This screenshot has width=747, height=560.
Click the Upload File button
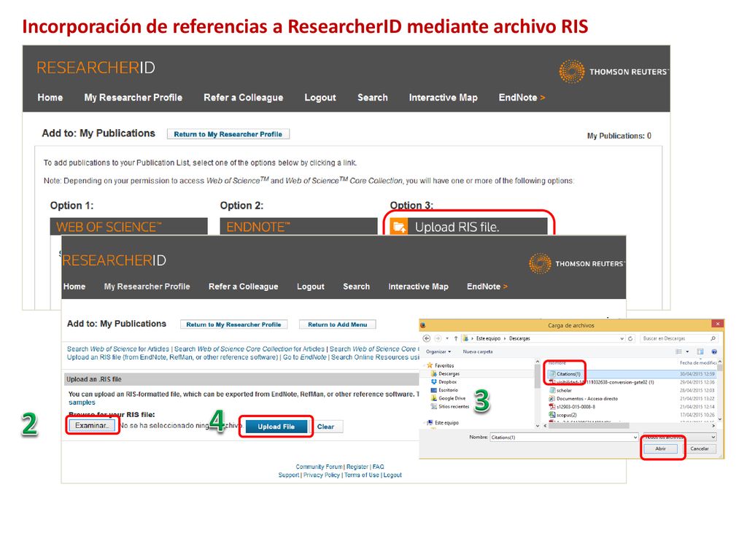[276, 427]
